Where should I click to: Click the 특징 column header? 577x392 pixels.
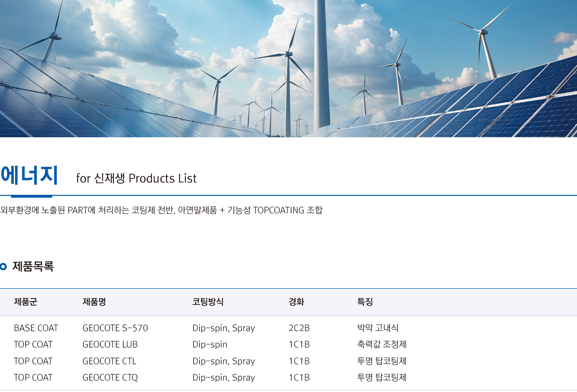365,302
